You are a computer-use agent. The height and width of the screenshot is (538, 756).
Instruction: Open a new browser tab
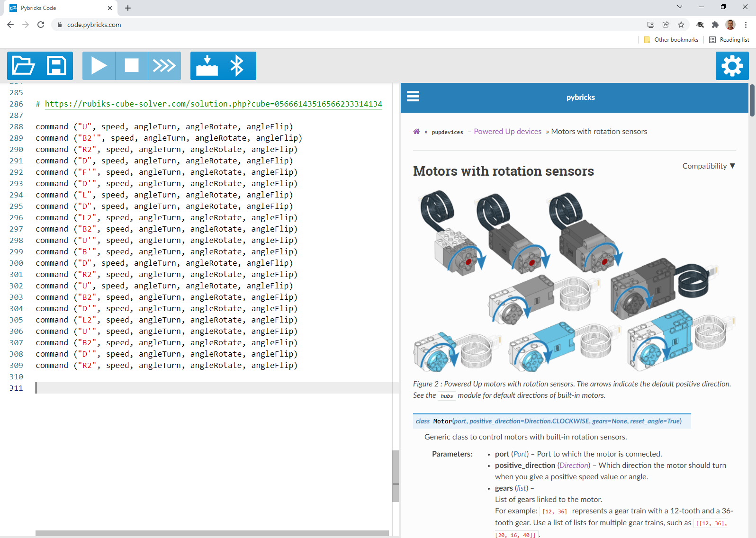click(128, 8)
